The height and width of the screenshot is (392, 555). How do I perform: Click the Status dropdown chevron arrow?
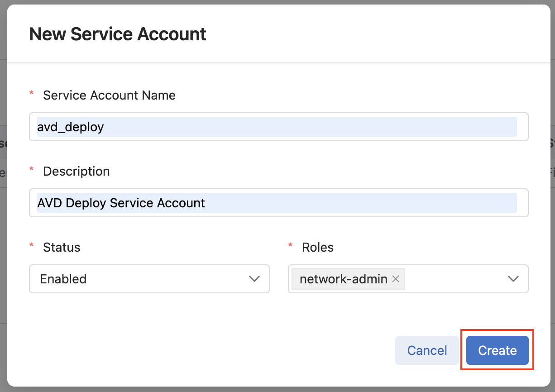(254, 279)
